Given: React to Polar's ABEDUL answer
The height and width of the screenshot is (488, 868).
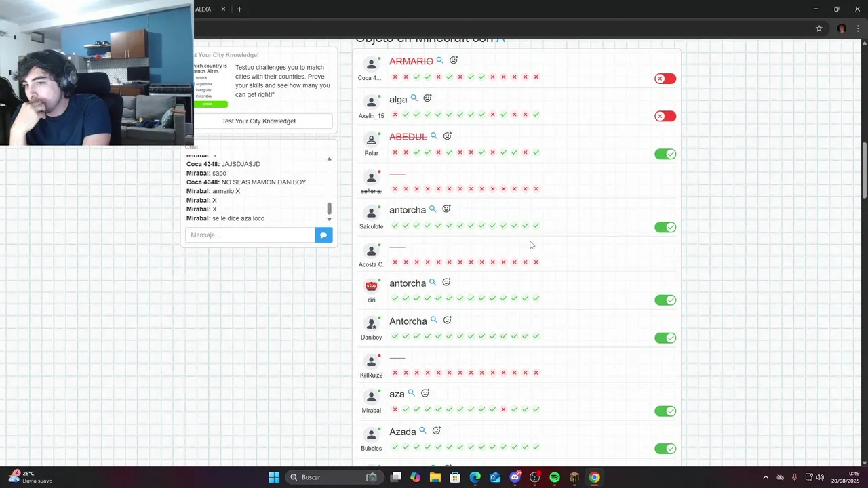Looking at the screenshot, I should [x=448, y=136].
